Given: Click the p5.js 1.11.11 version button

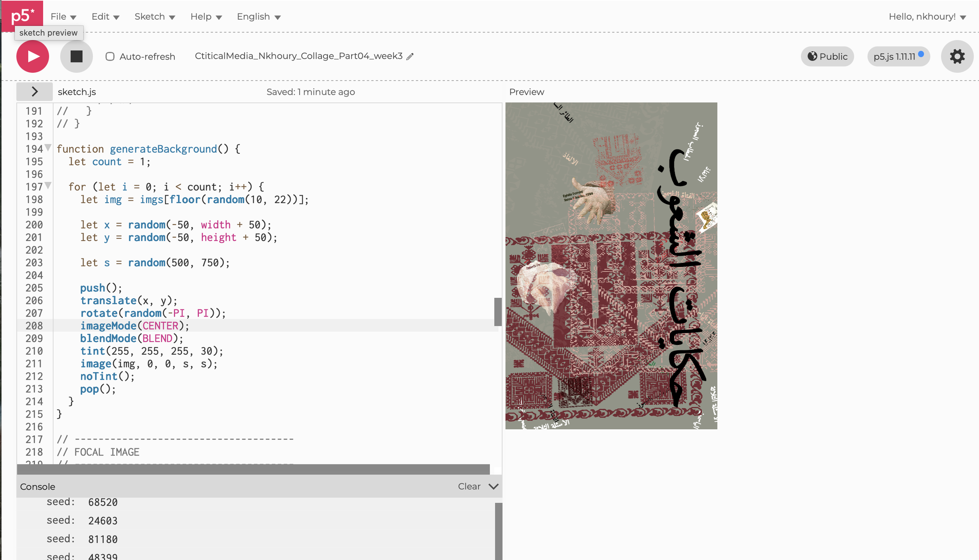Looking at the screenshot, I should (899, 56).
